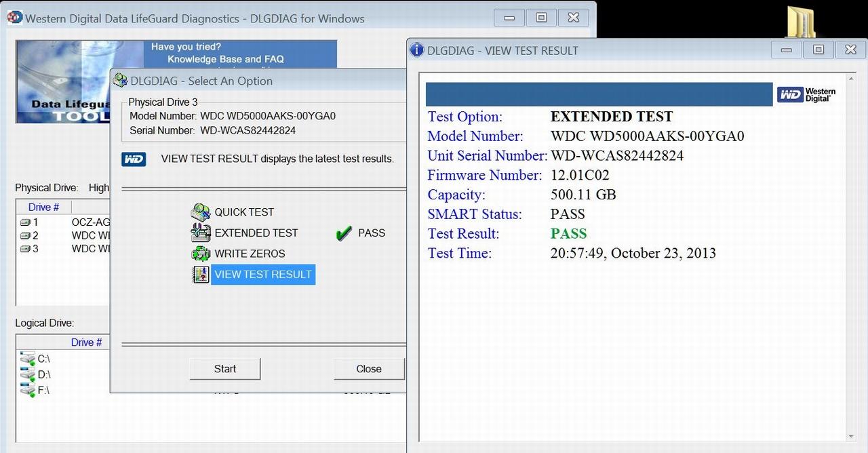The width and height of the screenshot is (868, 453).
Task: Click the WD logo in Select An Option
Action: 134,159
